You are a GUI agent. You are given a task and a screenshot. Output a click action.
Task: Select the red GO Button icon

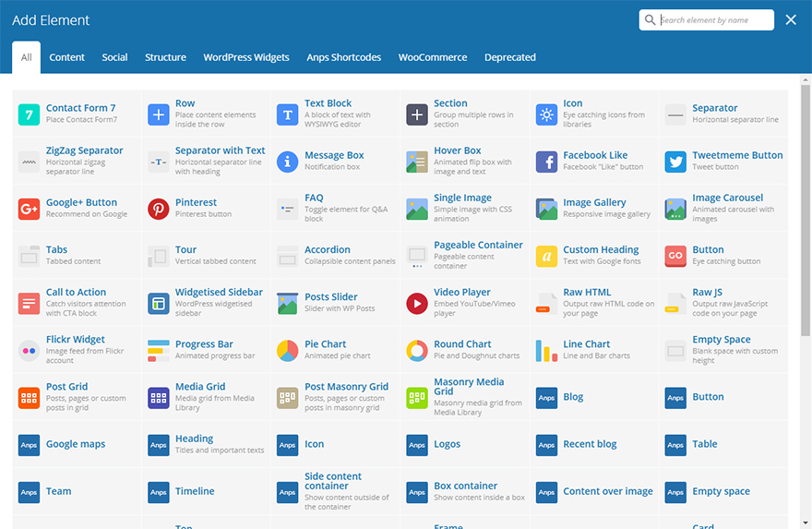click(675, 256)
